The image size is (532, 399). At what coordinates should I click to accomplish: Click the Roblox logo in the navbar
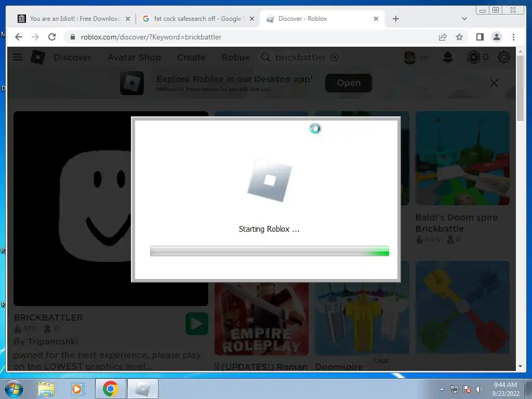point(37,57)
